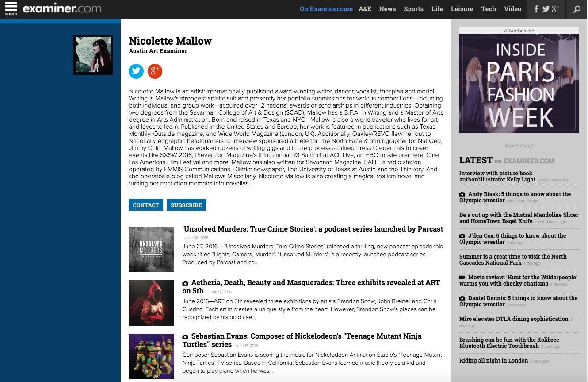588x382 pixels.
Task: Click the Twitter icon in header
Action: point(546,9)
